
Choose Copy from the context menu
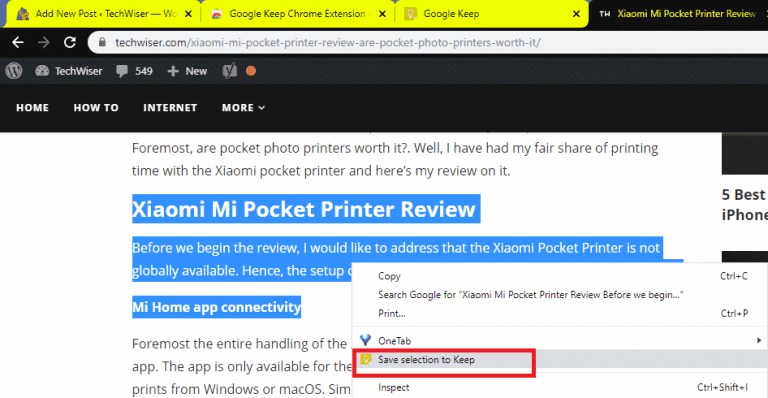tap(560, 276)
